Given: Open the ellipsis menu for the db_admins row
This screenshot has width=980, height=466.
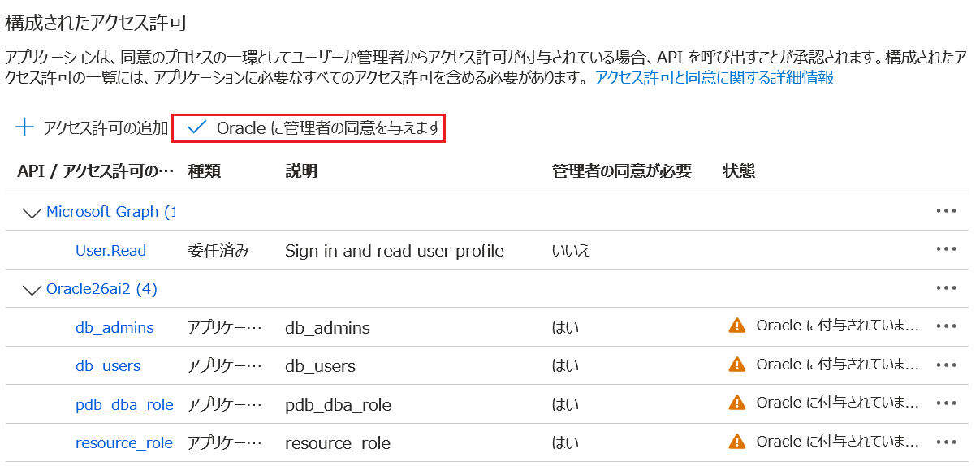Looking at the screenshot, I should pyautogui.click(x=946, y=326).
